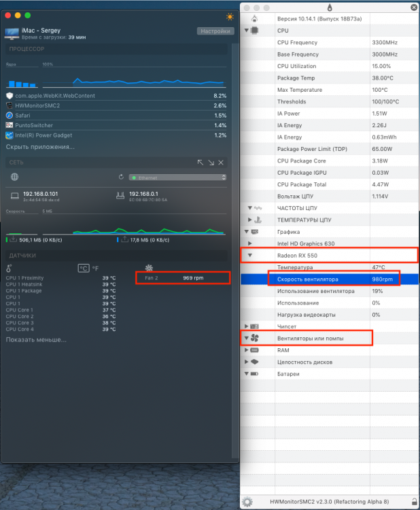Click the iMac computer icon
The width and height of the screenshot is (420, 510).
tap(12, 34)
